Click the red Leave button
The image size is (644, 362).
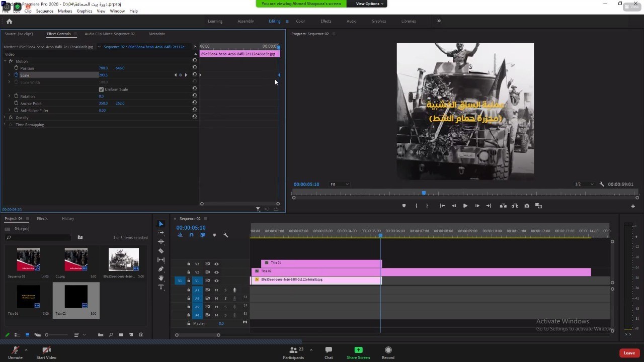tap(629, 353)
